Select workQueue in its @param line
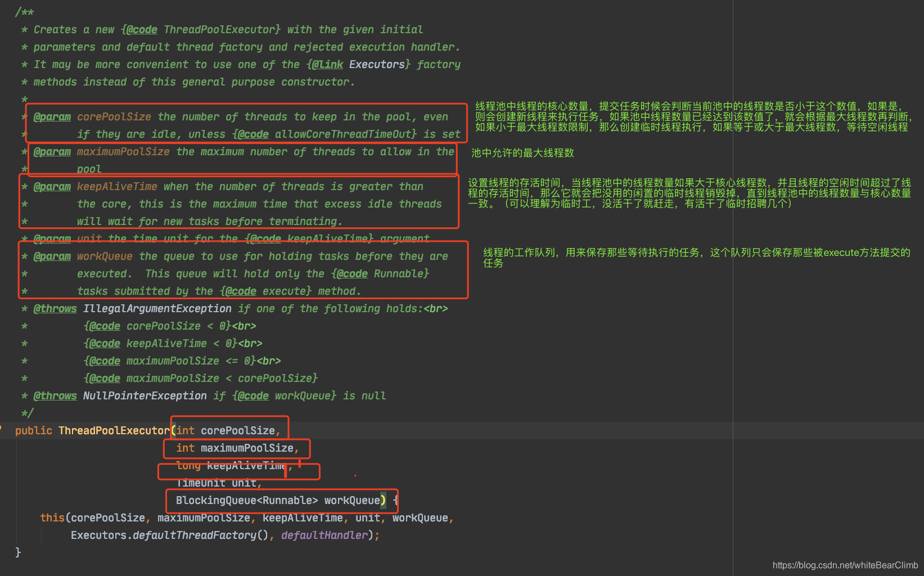The image size is (924, 576). [105, 256]
